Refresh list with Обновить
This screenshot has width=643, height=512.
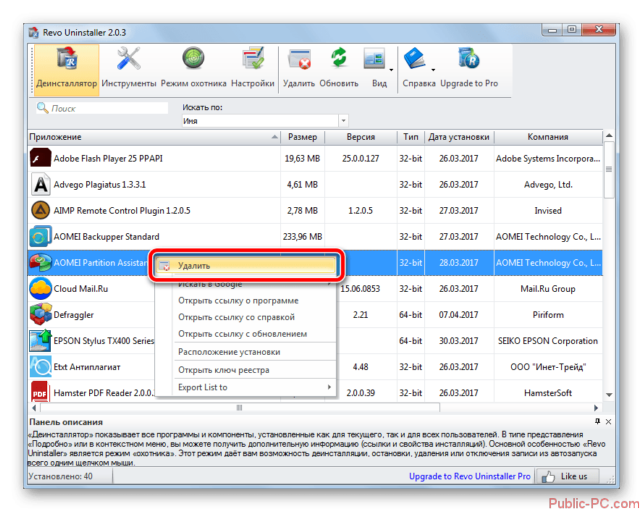pyautogui.click(x=339, y=70)
